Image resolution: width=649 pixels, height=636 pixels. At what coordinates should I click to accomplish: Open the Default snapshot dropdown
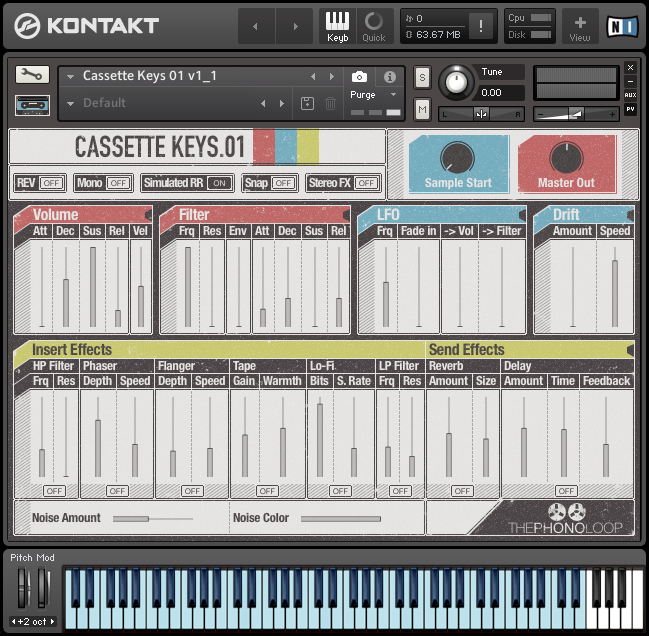[71, 103]
